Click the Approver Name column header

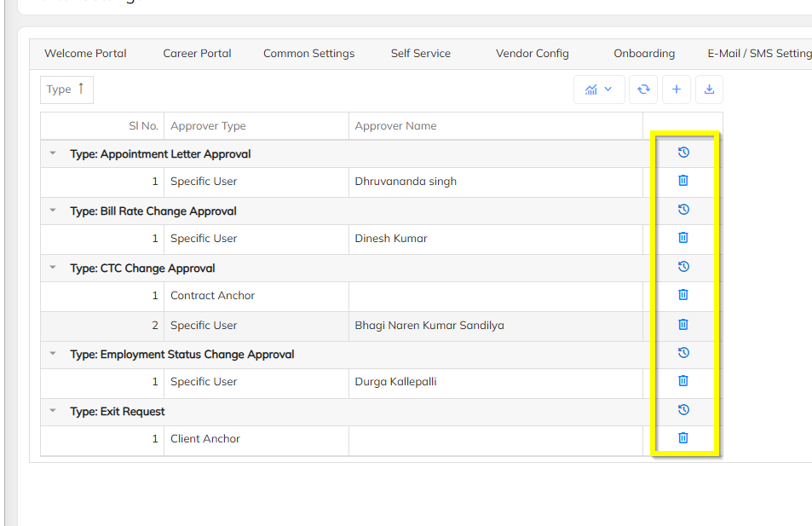[395, 126]
